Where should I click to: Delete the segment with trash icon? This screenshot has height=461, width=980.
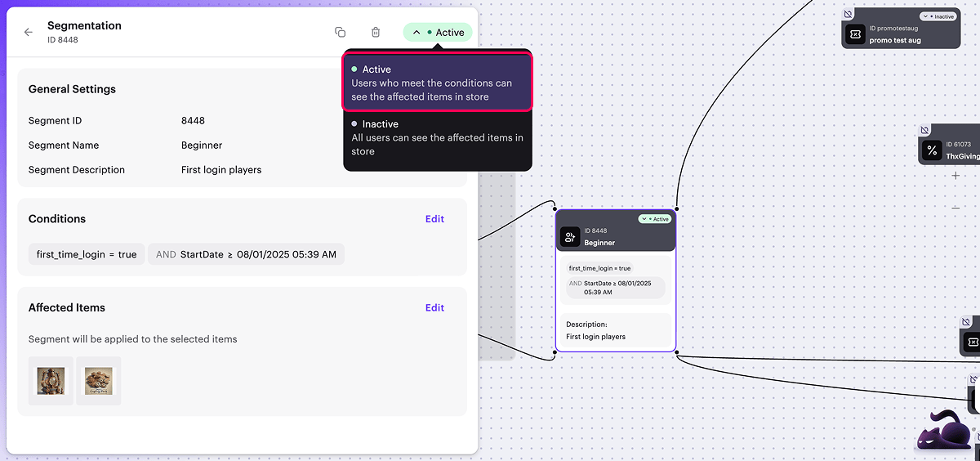tap(376, 33)
